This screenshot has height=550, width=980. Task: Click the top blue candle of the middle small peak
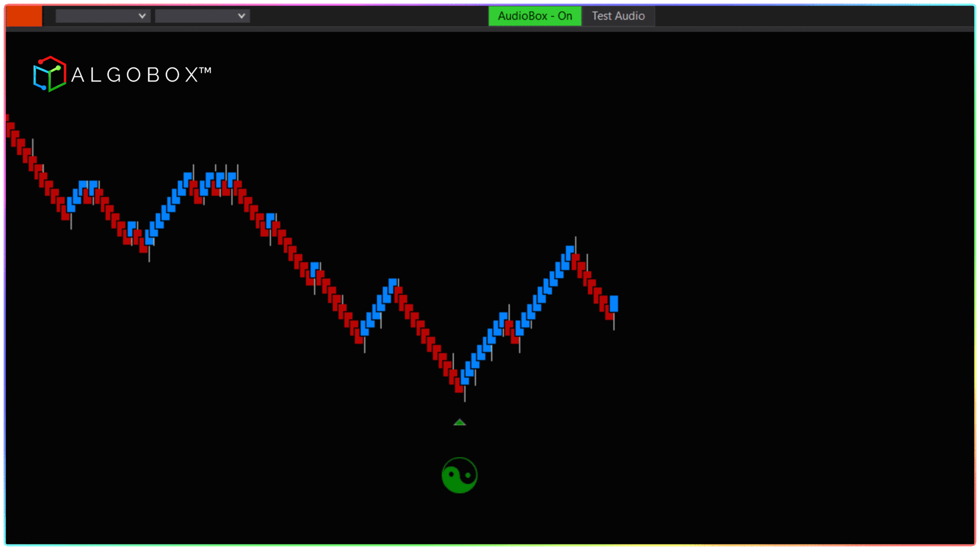click(x=393, y=283)
